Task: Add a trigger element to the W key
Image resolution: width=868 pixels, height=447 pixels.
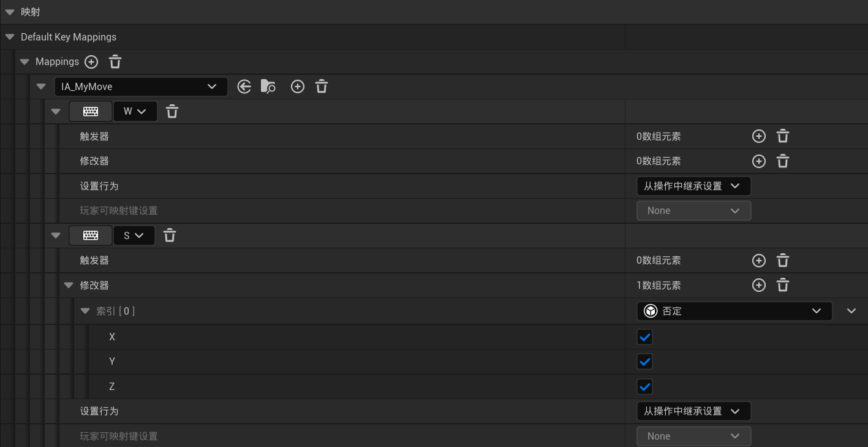Action: coord(758,137)
